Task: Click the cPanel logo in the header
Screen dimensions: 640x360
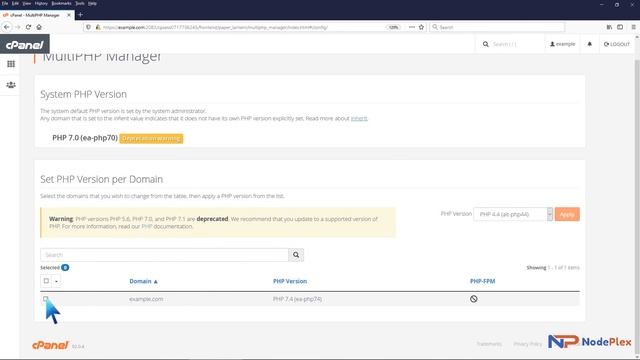Action: pos(24,44)
